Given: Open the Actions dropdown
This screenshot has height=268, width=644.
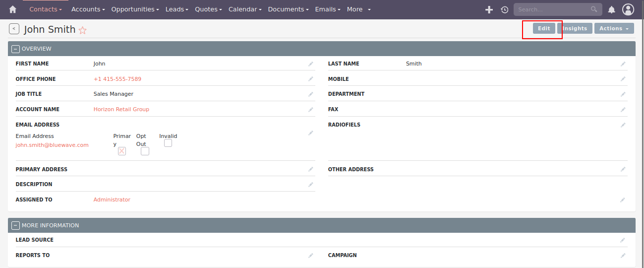Looking at the screenshot, I should [x=614, y=29].
